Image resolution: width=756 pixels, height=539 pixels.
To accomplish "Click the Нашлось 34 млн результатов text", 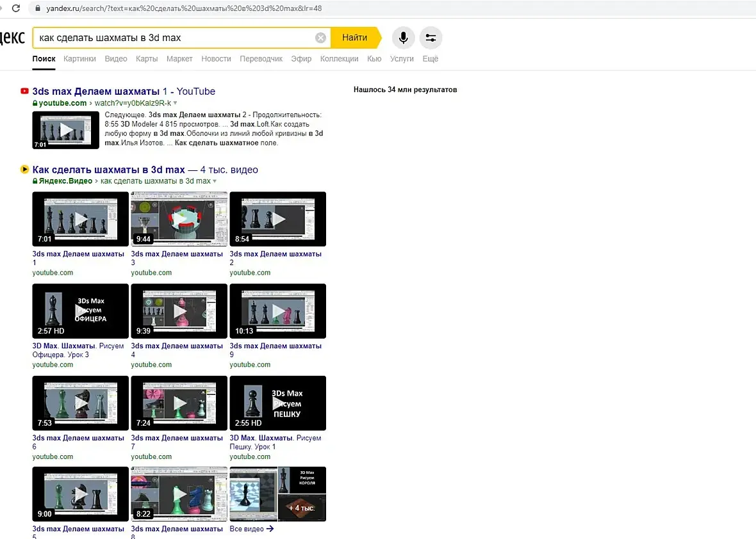I will pyautogui.click(x=405, y=90).
